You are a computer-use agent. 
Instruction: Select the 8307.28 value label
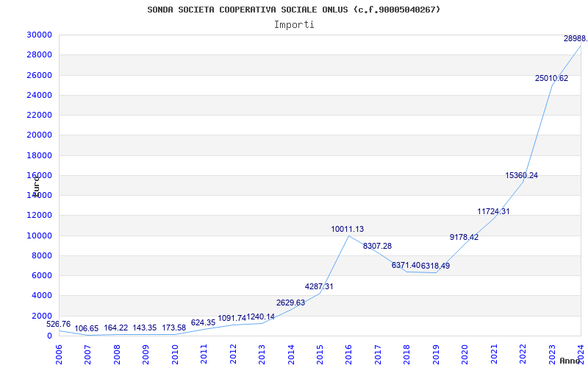point(377,247)
